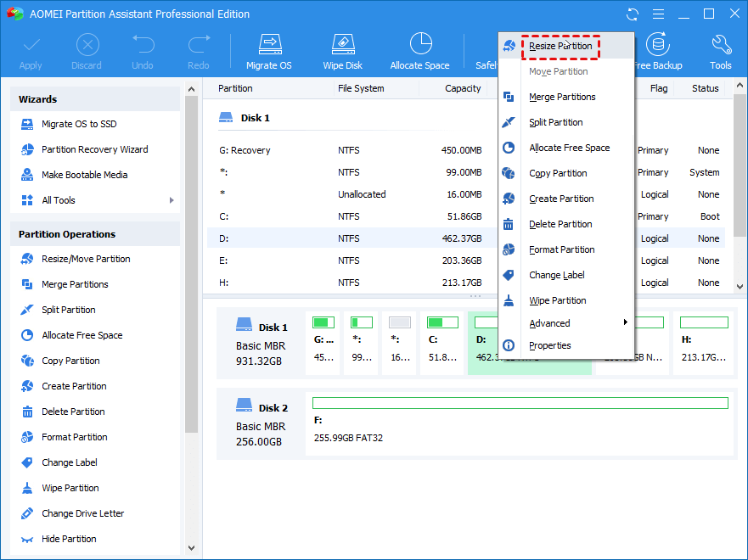Viewport: 748px width, 560px height.
Task: Click the Resize/Move Partition sidebar icon
Action: coord(27,260)
